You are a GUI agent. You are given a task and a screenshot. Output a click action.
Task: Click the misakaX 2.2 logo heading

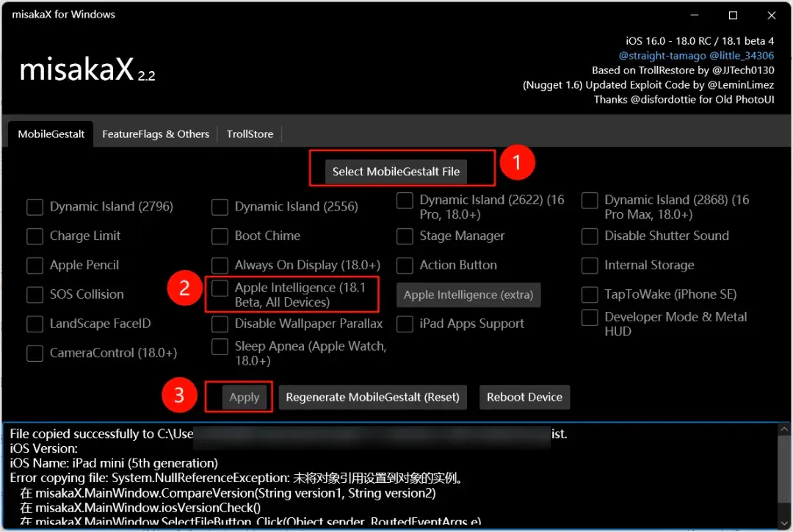coord(87,70)
